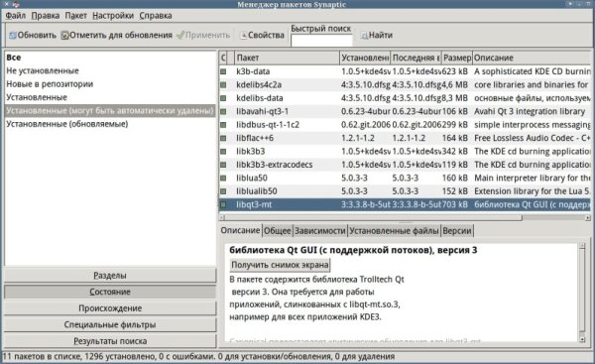This screenshot has height=364, width=595.
Task: Select the Все filter
Action: (110, 58)
